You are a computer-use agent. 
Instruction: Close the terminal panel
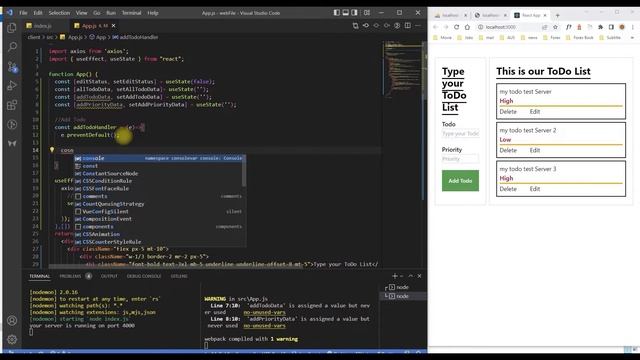tap(419, 276)
